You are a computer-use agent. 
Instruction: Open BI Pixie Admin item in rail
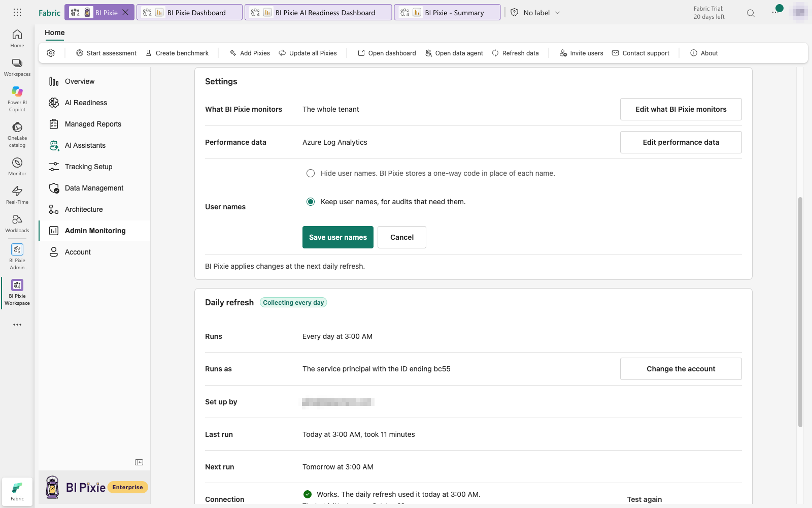17,257
